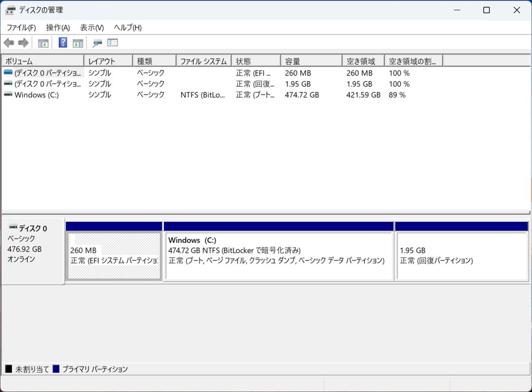
Task: Open Help with the question mark icon
Action: 63,43
